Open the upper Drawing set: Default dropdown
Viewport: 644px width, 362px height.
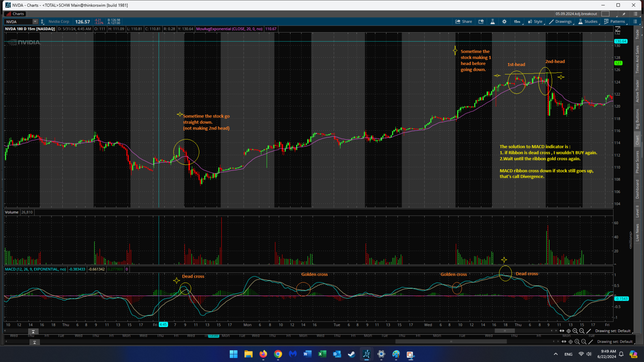613,331
